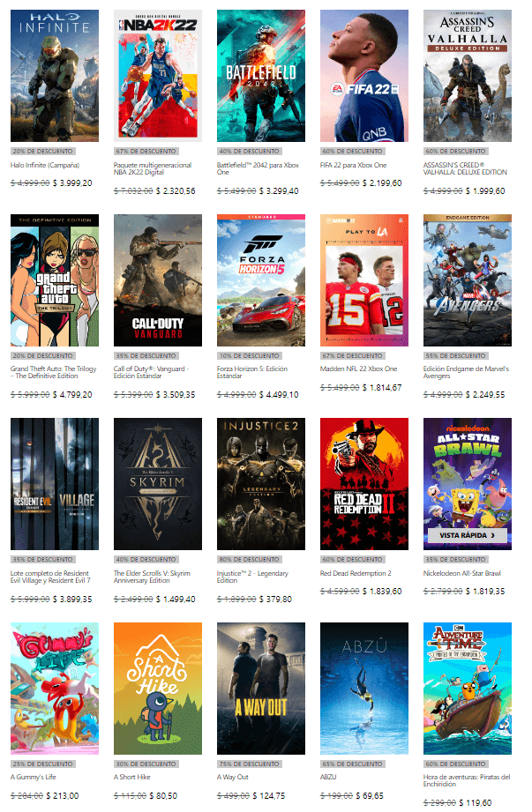
Task: Open the Forza Horizon 5 cover thumbnail
Action: tap(260, 280)
